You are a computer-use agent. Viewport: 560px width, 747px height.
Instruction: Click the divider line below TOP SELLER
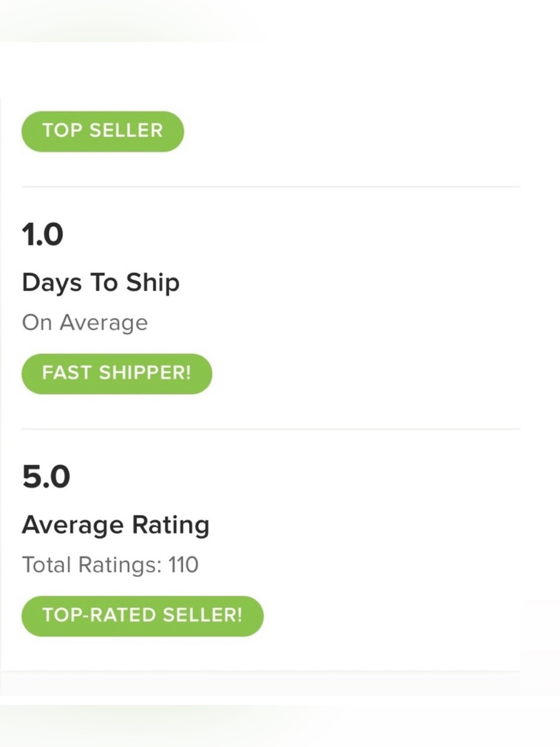tap(270, 186)
